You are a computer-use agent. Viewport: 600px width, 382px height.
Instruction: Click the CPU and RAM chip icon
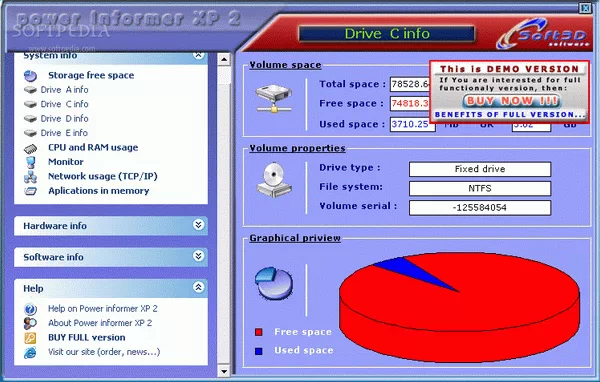(31, 148)
